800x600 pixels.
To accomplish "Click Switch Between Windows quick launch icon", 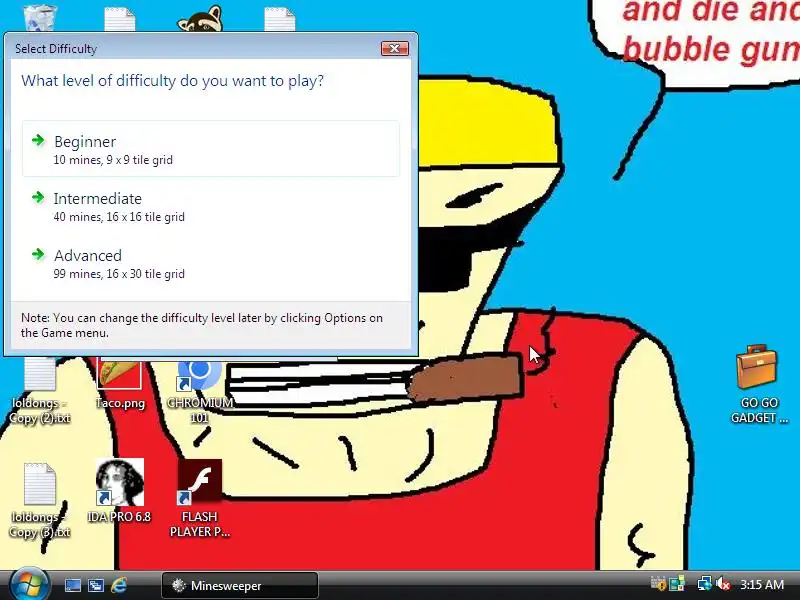I will tap(95, 585).
